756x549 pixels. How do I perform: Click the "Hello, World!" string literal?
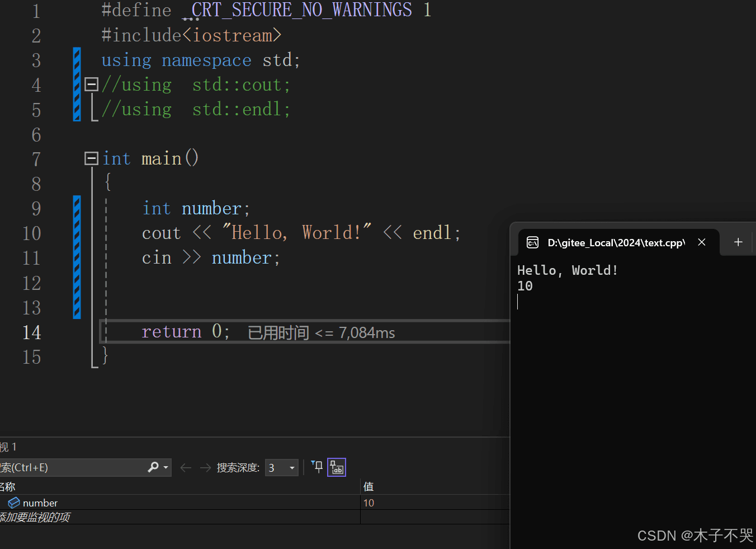point(296,232)
